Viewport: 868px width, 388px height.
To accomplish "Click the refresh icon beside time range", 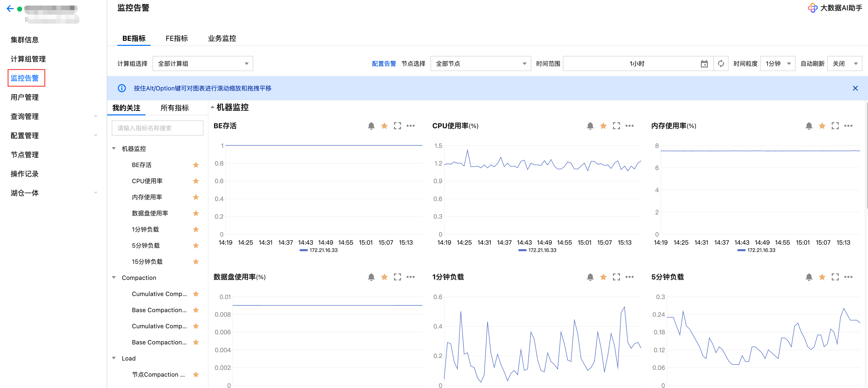I will [721, 64].
